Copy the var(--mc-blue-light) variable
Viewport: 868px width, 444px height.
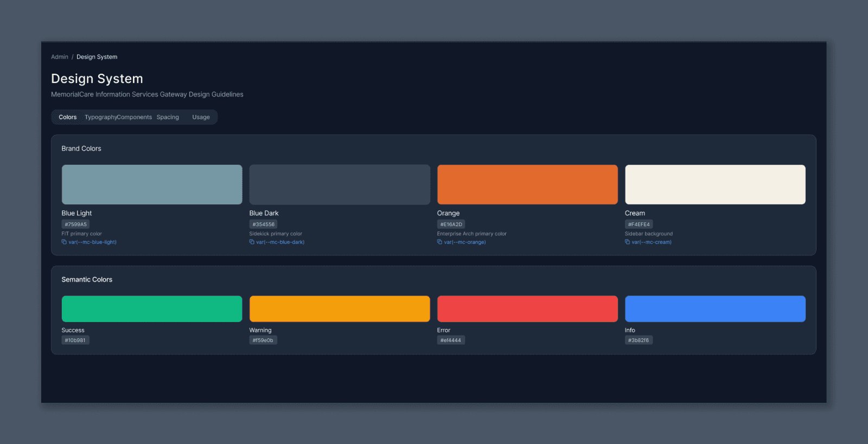tap(93, 242)
